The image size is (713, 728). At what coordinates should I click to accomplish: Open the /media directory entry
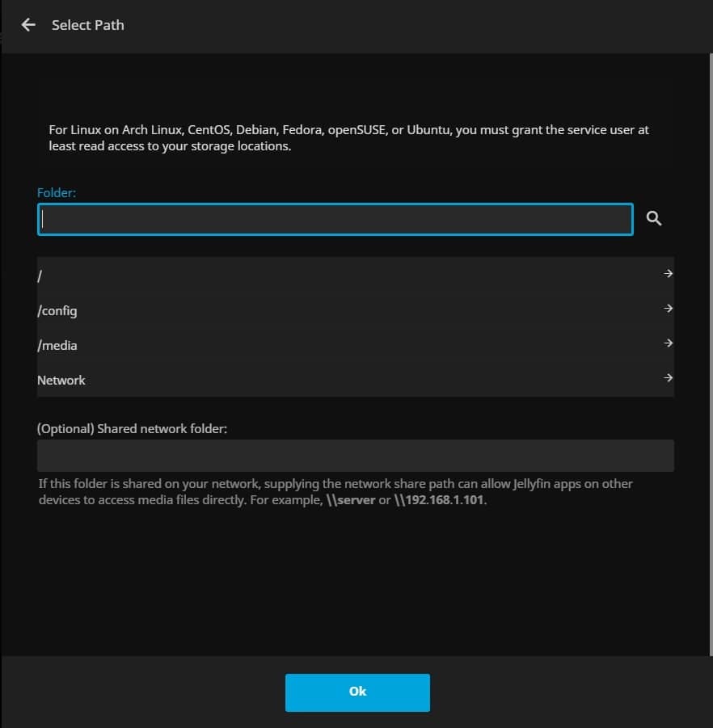(356, 344)
